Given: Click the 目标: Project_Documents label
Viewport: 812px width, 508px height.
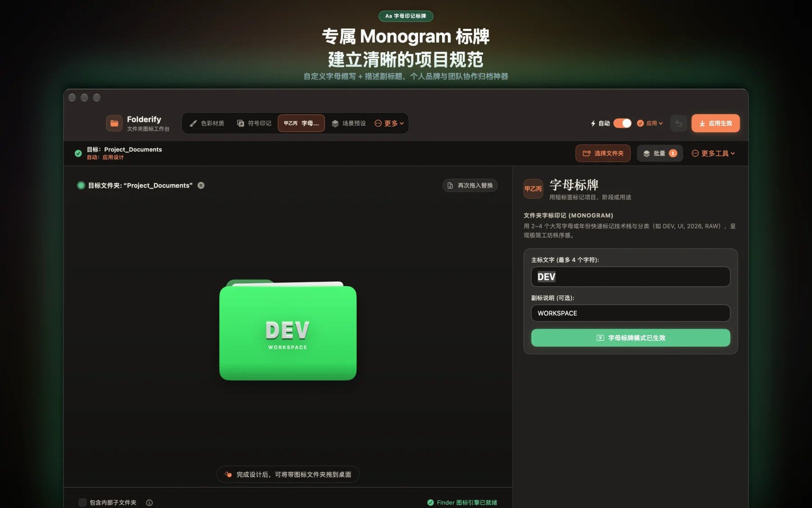Looking at the screenshot, I should coord(124,149).
